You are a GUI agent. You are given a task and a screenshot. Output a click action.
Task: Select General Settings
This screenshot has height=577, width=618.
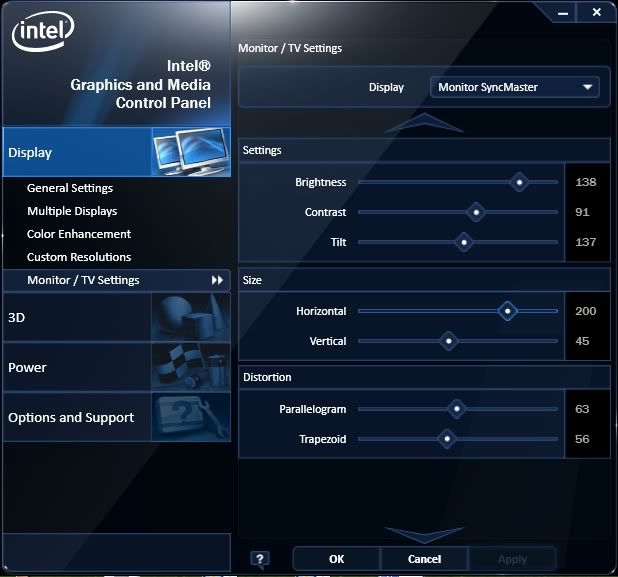click(70, 188)
